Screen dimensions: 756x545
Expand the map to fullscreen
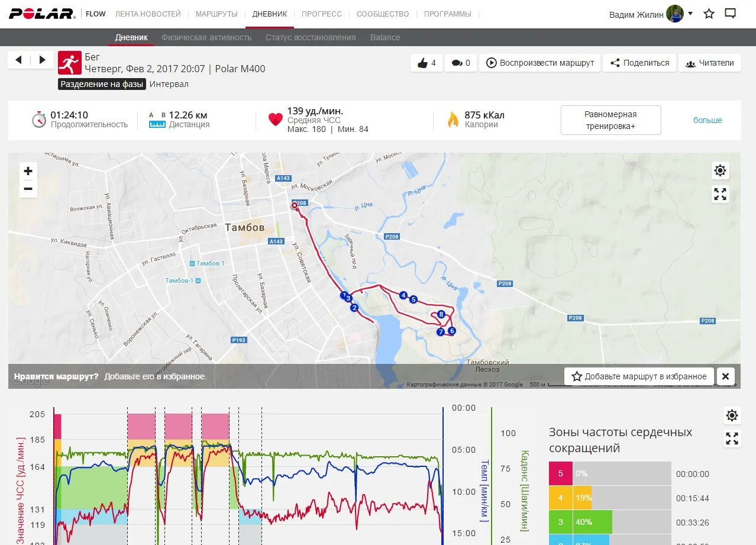coord(720,194)
